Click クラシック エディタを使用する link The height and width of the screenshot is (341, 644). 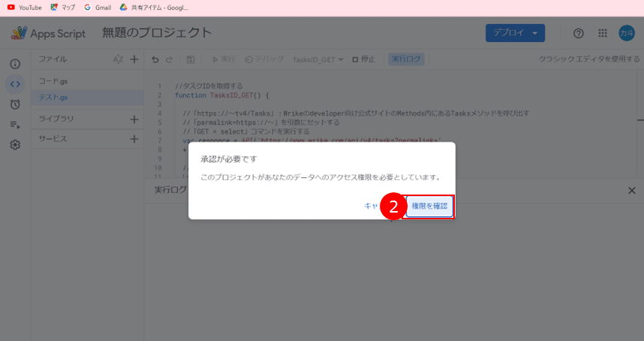coord(589,59)
